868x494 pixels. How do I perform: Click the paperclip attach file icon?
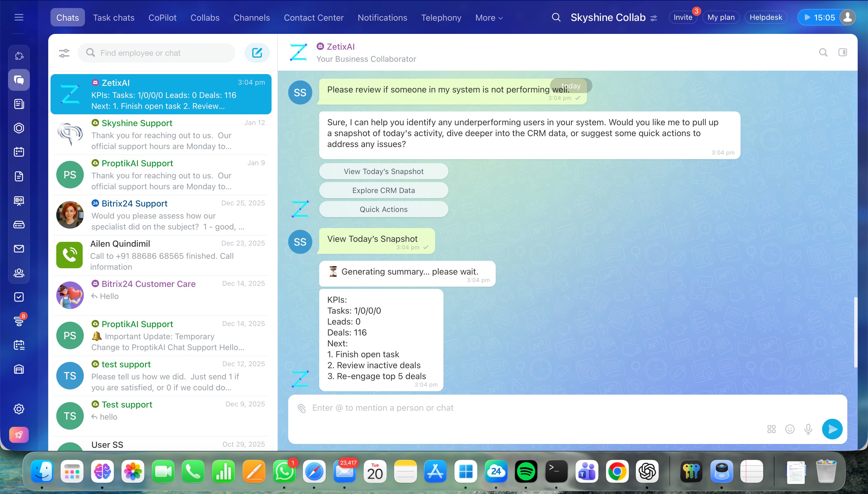pyautogui.click(x=301, y=408)
